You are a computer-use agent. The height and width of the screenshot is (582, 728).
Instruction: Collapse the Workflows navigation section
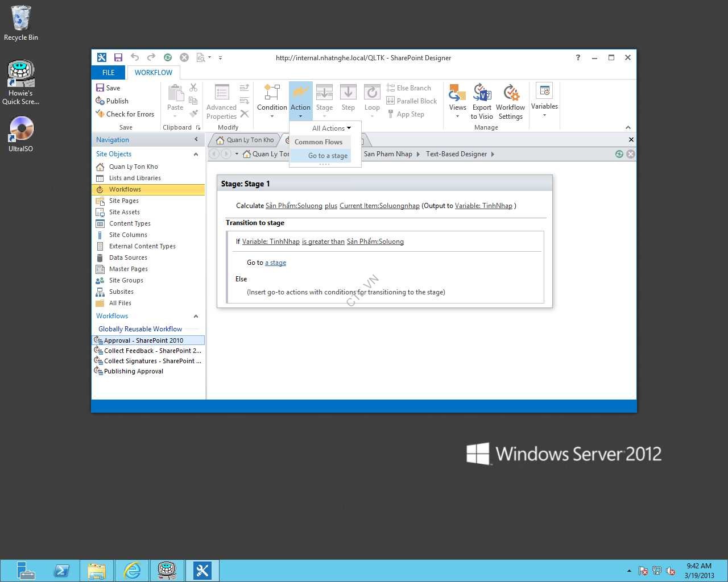[196, 316]
